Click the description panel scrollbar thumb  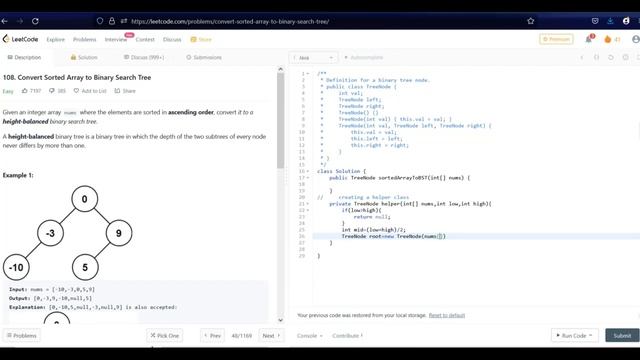tap(280, 120)
